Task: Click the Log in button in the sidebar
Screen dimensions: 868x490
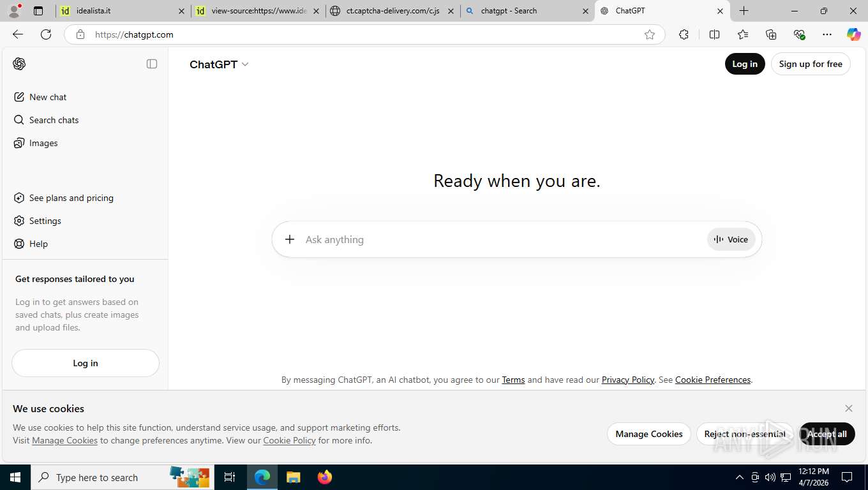Action: [86, 363]
